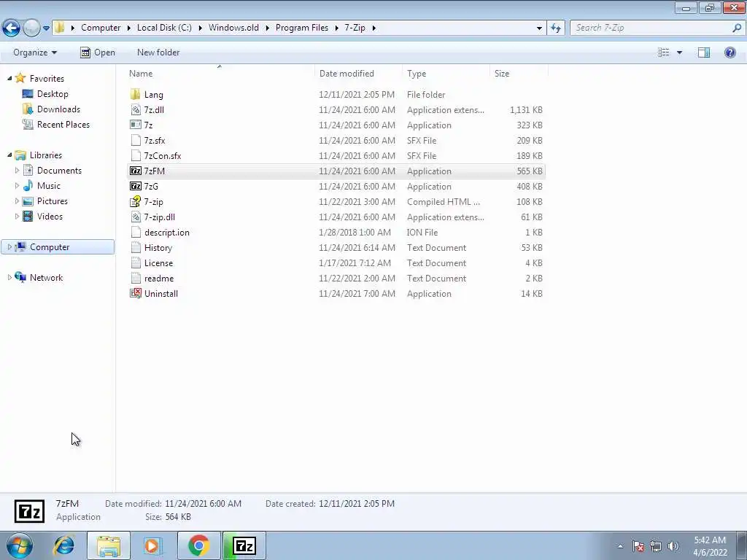
Task: Sort by the Name column header
Action: point(220,74)
